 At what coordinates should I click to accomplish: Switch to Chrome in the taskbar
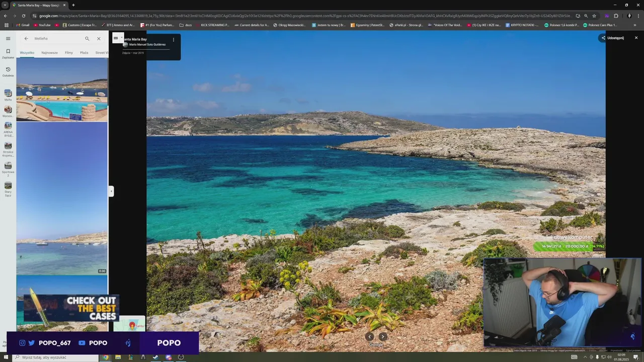coord(106,357)
